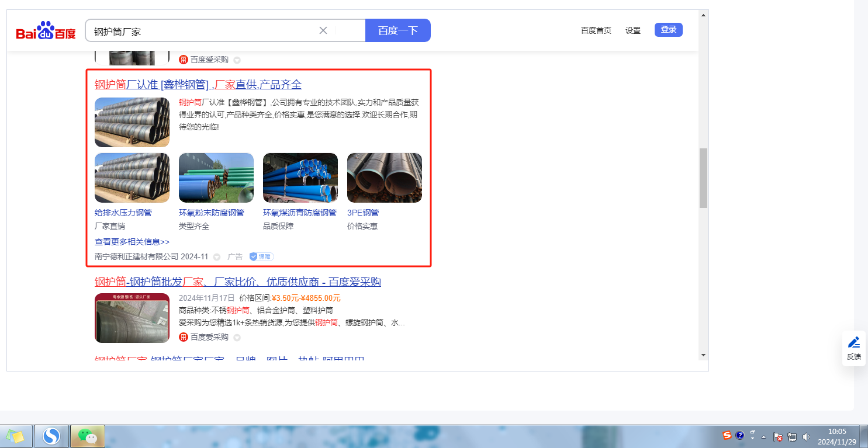Screen dimensions: 868x448
Task: Open 设置 settings menu
Action: 633,30
